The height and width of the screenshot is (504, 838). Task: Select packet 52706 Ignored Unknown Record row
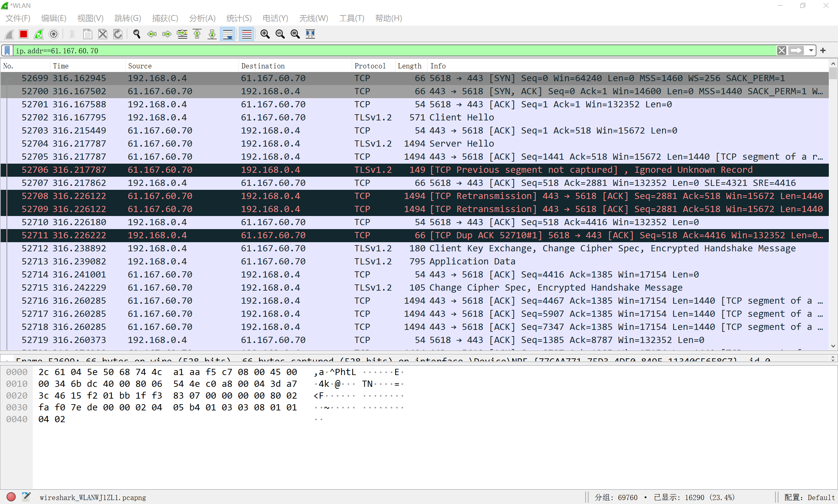[415, 170]
